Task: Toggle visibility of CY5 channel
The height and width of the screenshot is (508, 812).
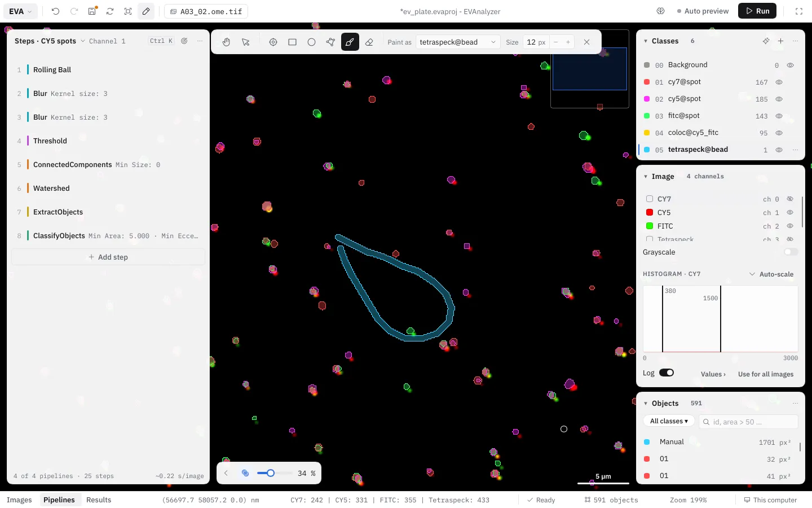Action: coord(790,213)
